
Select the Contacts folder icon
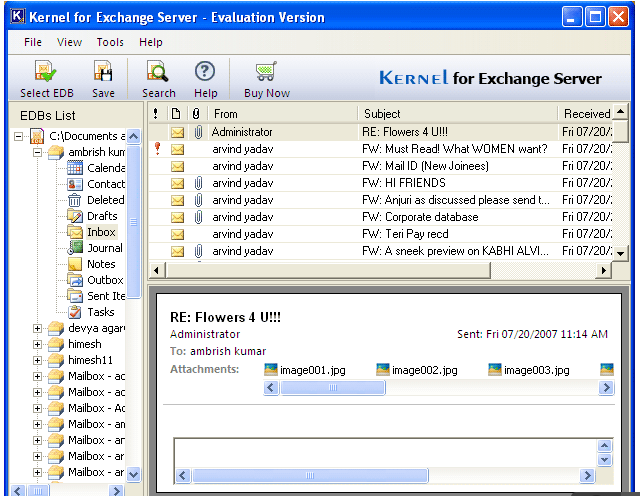(x=75, y=184)
